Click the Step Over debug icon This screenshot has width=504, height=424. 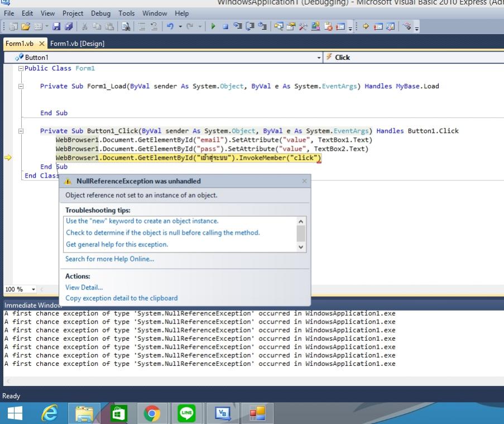(250, 26)
